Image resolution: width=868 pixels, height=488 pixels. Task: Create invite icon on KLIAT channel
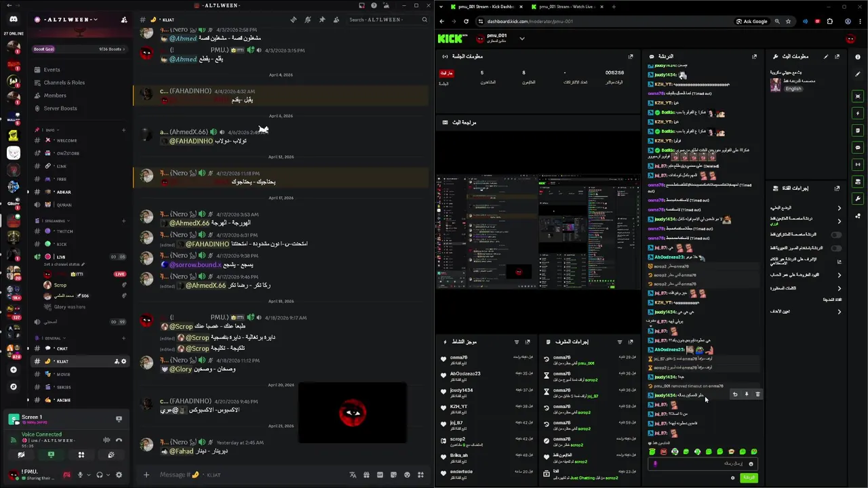tap(116, 361)
